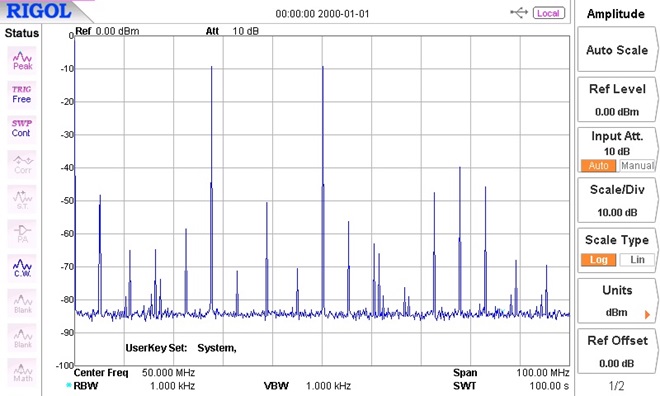Select the TRIG Free status icon
660x396 pixels.
click(x=21, y=95)
